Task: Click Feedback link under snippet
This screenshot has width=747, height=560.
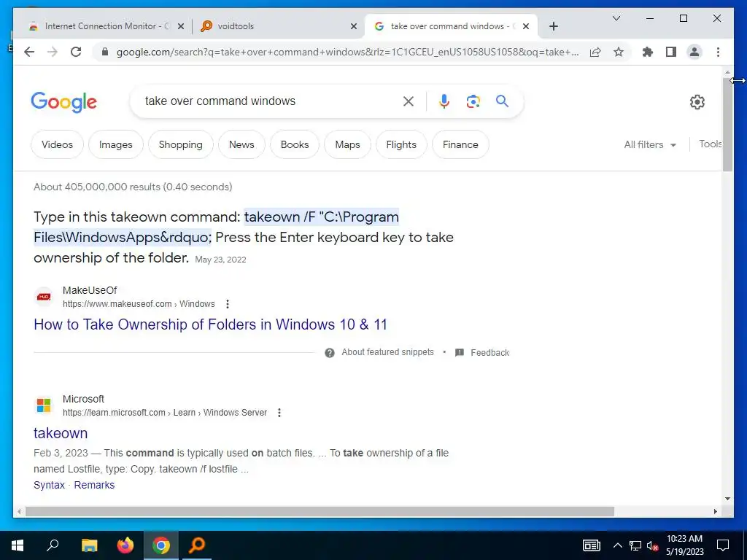Action: [x=489, y=353]
